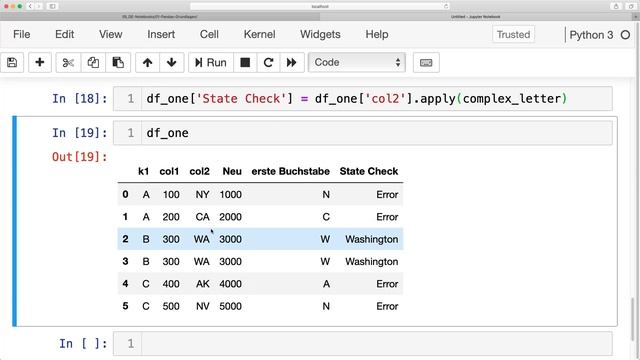Click the Python 3 kernel name

coord(591,35)
